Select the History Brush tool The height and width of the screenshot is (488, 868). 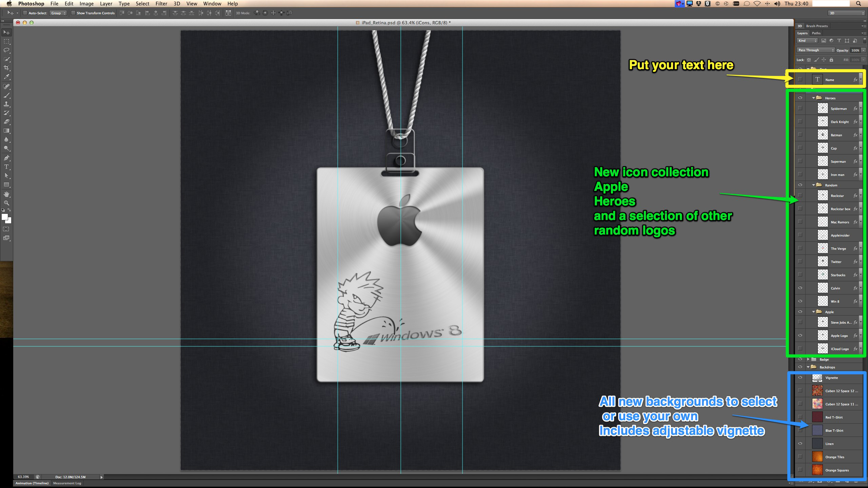6,113
